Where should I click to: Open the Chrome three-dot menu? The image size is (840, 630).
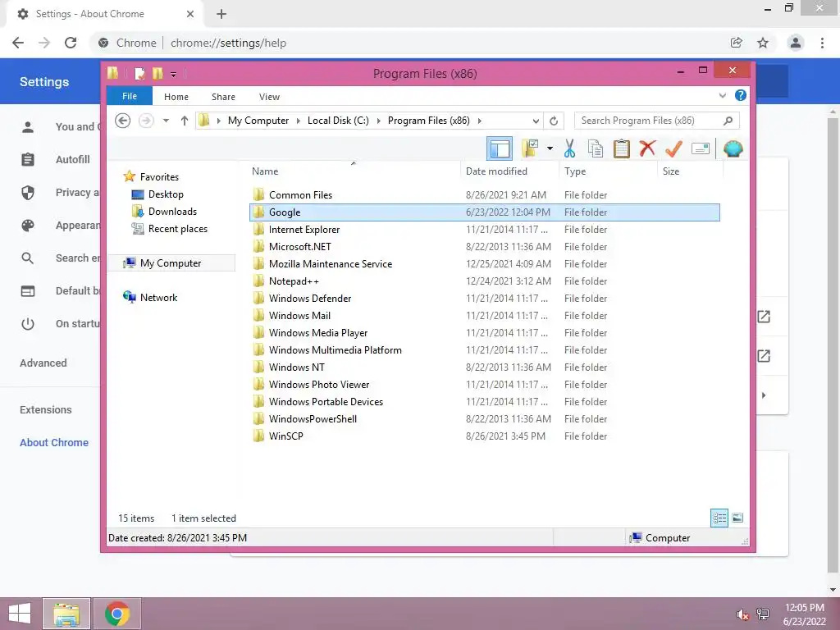click(x=822, y=43)
